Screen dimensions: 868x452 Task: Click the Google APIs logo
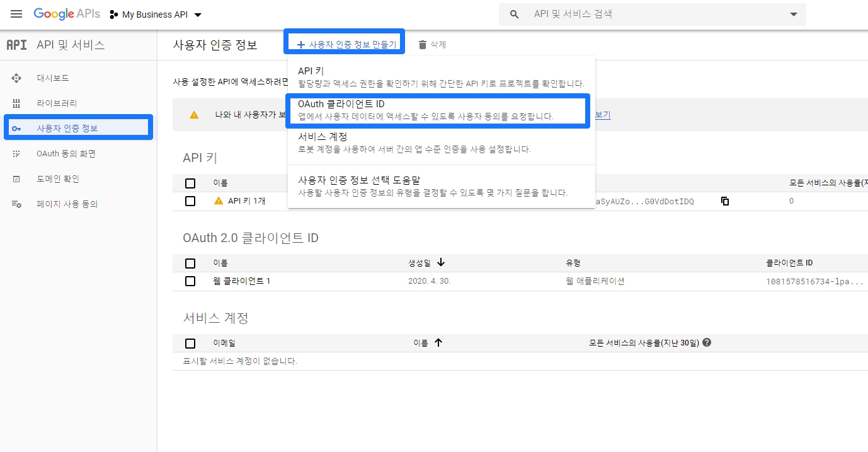point(67,14)
